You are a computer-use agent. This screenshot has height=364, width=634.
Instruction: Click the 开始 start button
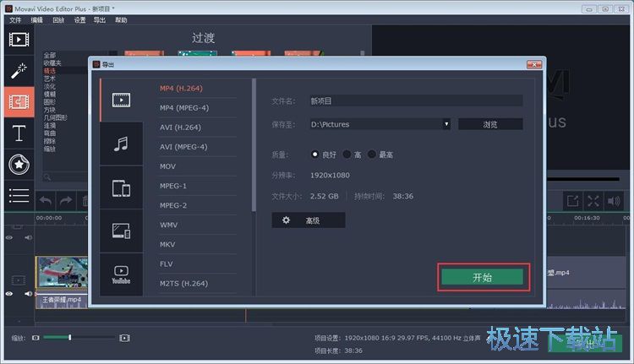coord(483,277)
